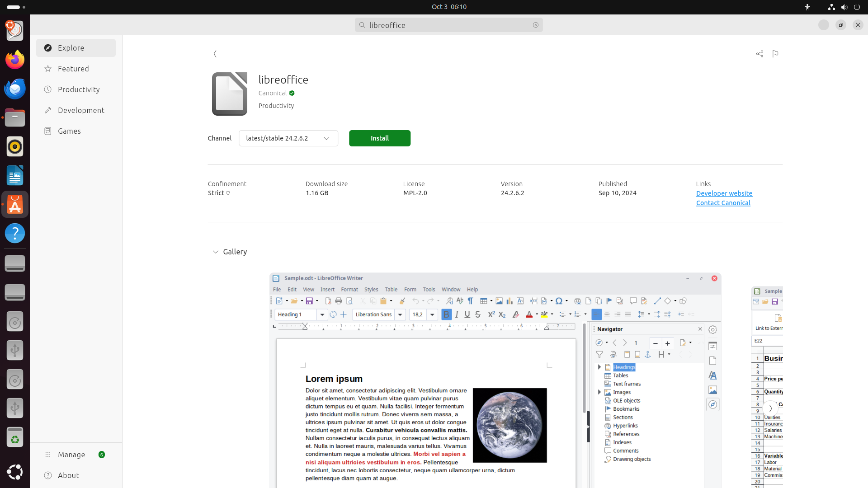This screenshot has width=868, height=488.
Task: Click the date and time in the top bar
Action: [x=449, y=7]
